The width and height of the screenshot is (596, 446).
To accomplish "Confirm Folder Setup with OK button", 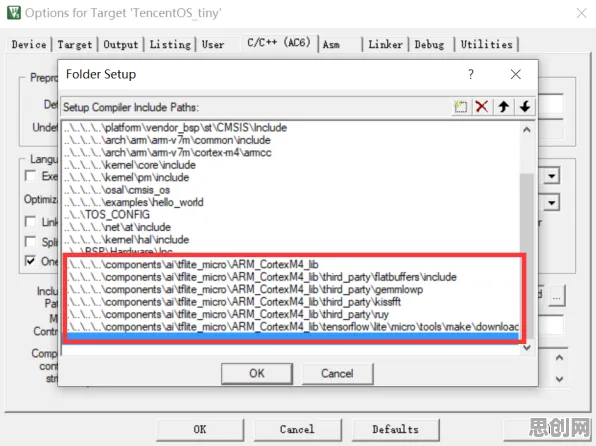I will (x=257, y=373).
